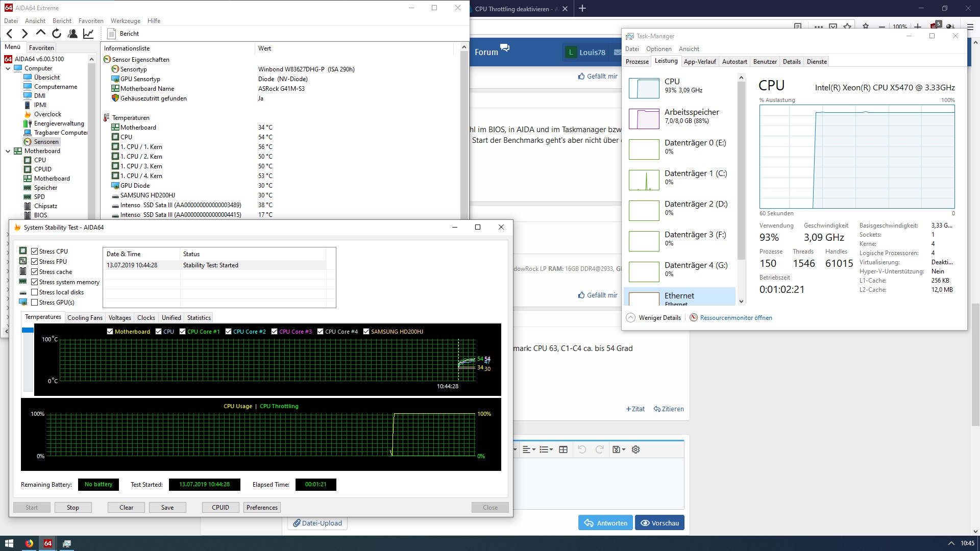Go back in AIDA64 navigation toolbar

tap(10, 34)
